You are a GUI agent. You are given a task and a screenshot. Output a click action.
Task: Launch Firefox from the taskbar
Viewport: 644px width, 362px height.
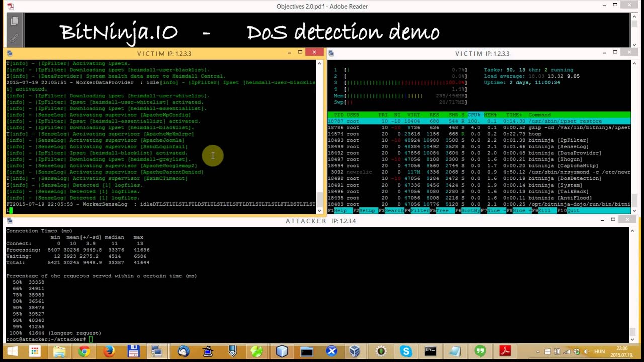point(109,351)
